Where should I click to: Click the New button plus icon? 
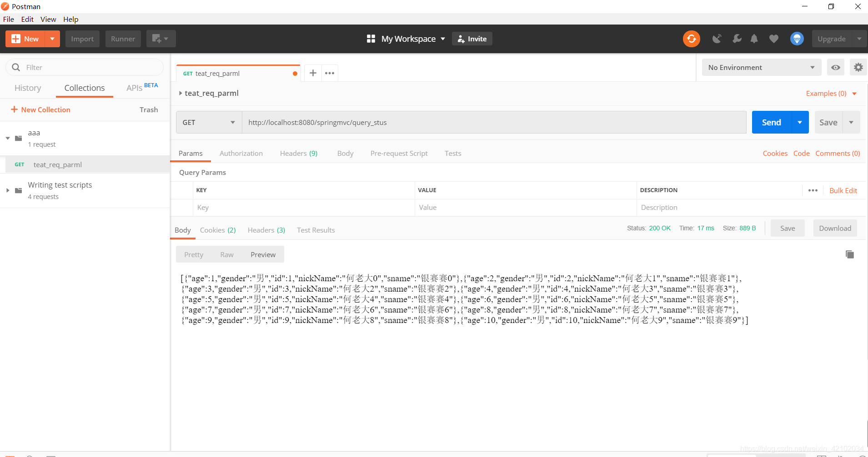point(16,39)
